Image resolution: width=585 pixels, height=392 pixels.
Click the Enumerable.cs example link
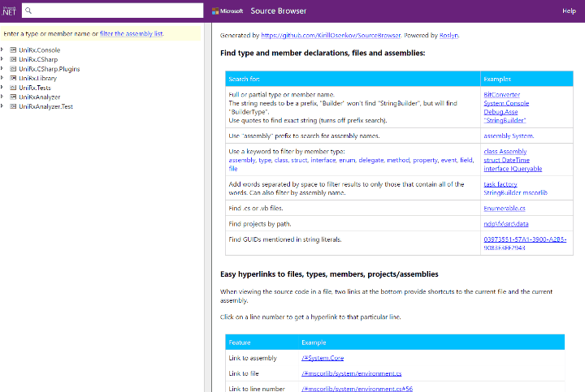coord(505,209)
